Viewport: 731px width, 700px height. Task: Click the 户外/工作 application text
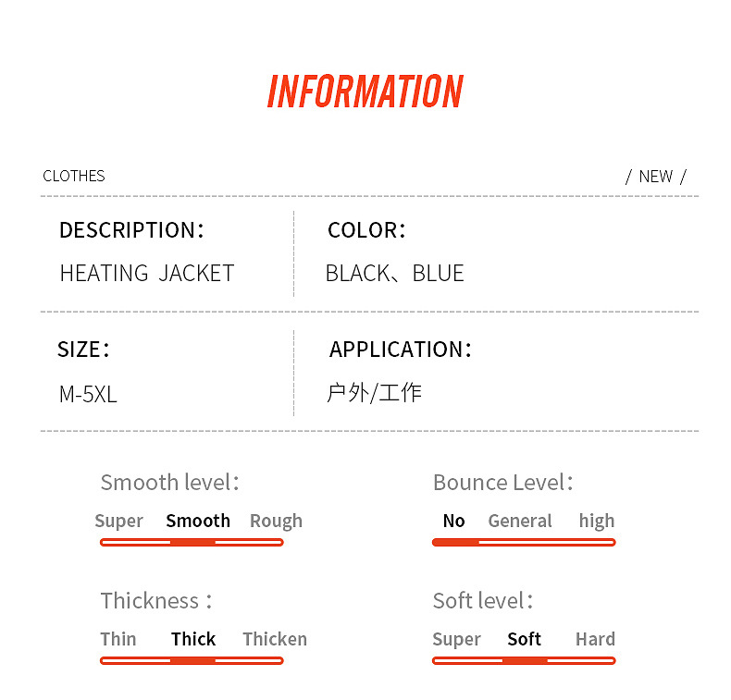pos(374,393)
